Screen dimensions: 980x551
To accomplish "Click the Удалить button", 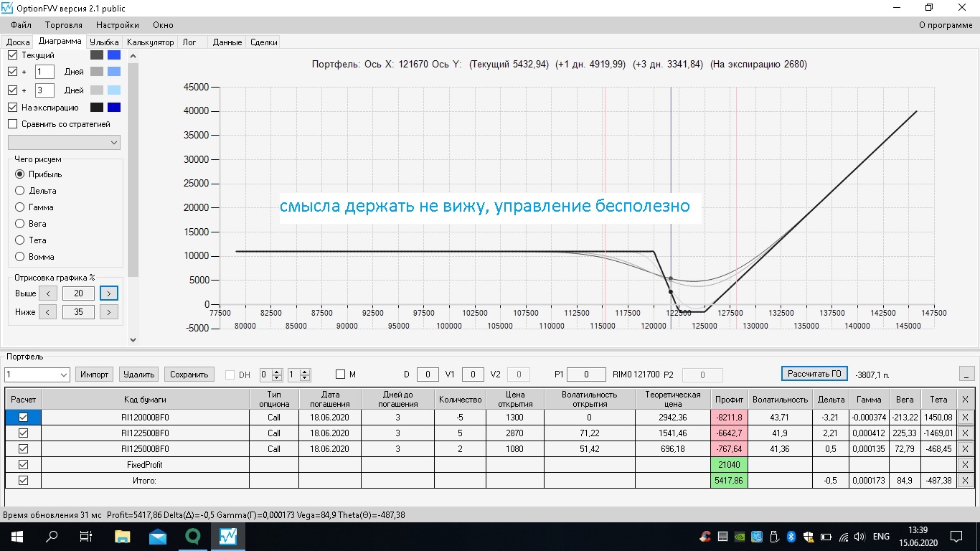I will click(139, 375).
